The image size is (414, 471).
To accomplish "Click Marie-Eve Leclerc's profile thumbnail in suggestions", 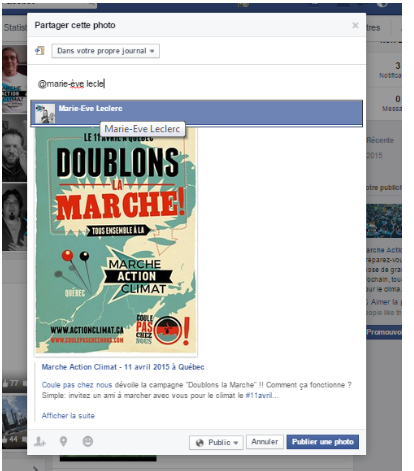I will coord(45,113).
